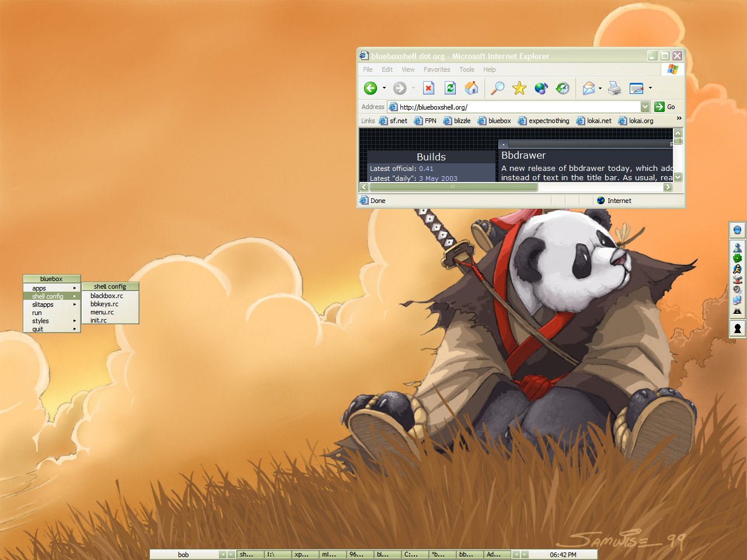Image resolution: width=747 pixels, height=560 pixels.
Task: Open the Edit menu in Internet Explorer
Action: pyautogui.click(x=387, y=69)
